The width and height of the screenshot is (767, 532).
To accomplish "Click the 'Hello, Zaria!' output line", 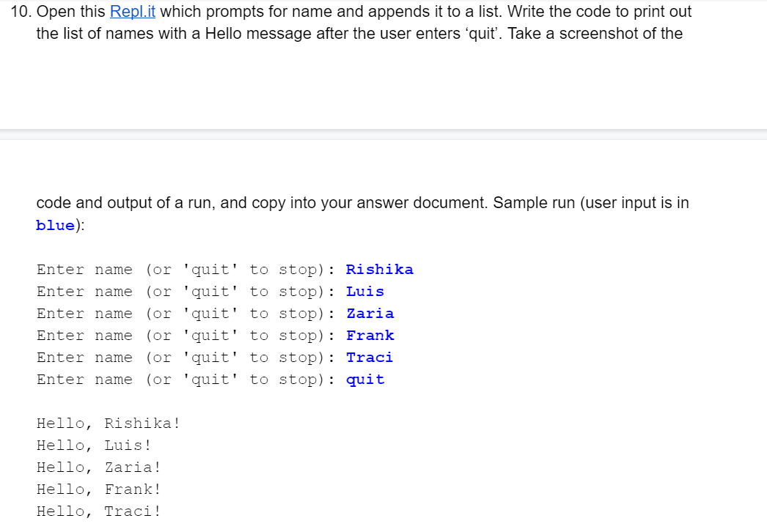I will click(x=99, y=468).
